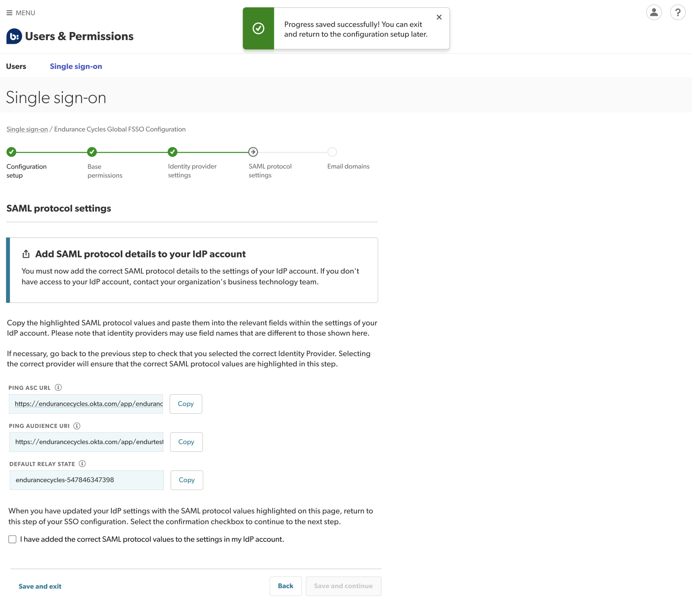Show info for PING ASC URL

(58, 387)
